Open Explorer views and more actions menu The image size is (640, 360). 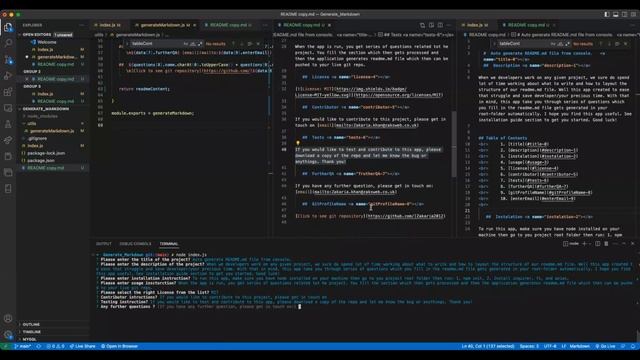(82, 25)
